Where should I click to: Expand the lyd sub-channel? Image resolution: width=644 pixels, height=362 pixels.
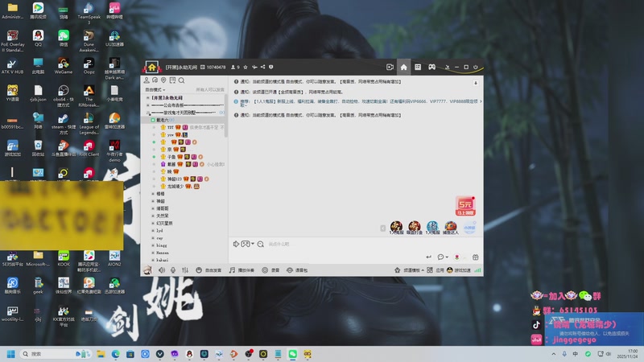click(x=153, y=231)
